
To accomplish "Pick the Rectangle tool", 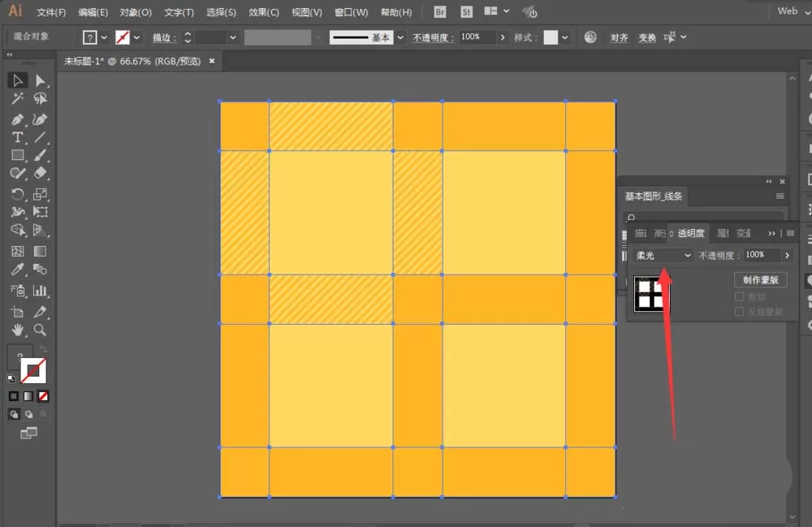I will click(x=17, y=155).
